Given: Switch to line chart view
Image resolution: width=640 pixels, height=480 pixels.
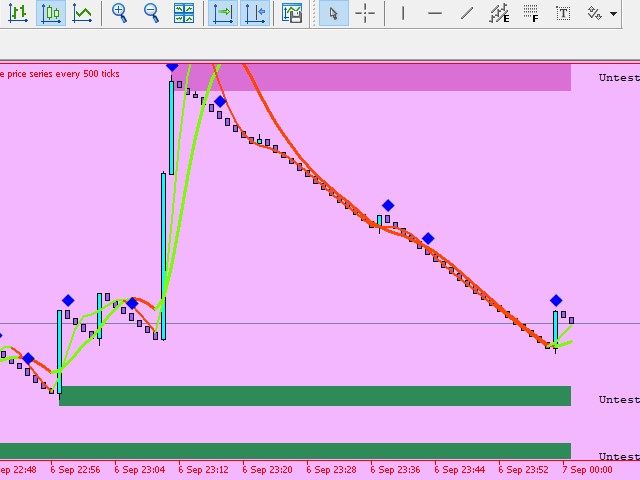Looking at the screenshot, I should pos(82,13).
